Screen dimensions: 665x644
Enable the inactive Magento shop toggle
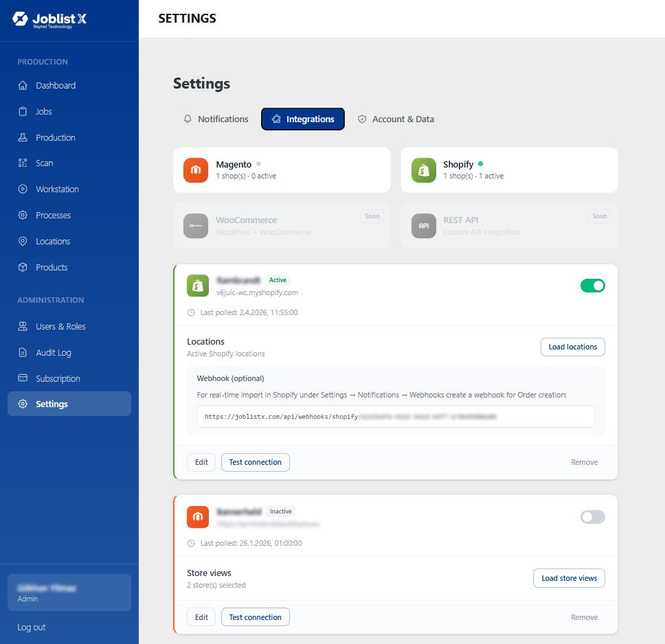[x=592, y=517]
